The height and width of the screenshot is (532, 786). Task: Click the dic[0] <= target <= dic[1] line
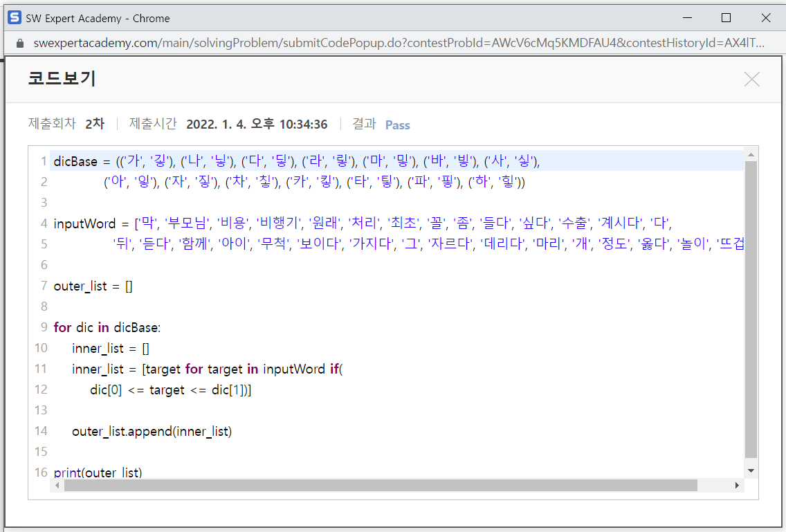coord(170,390)
